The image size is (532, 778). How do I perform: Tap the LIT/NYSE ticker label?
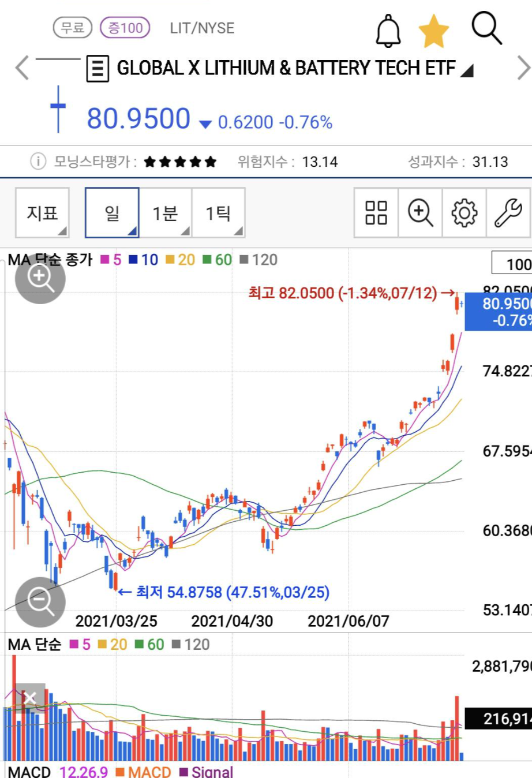point(202,28)
